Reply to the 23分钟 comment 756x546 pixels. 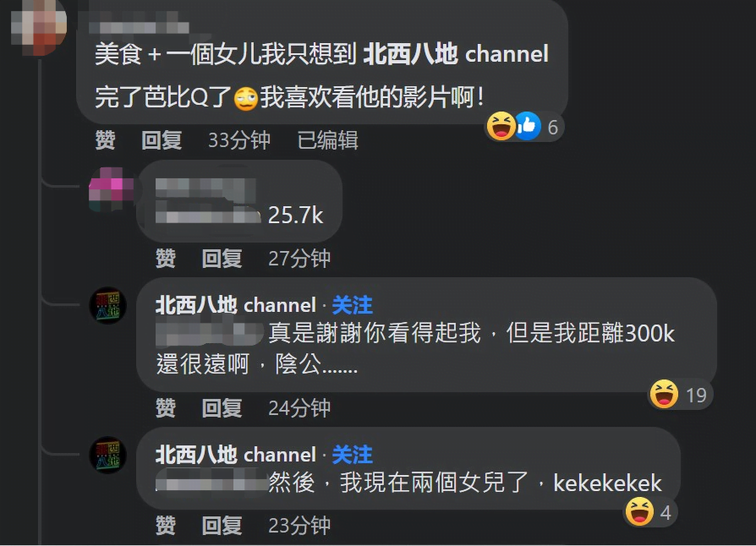tap(222, 525)
